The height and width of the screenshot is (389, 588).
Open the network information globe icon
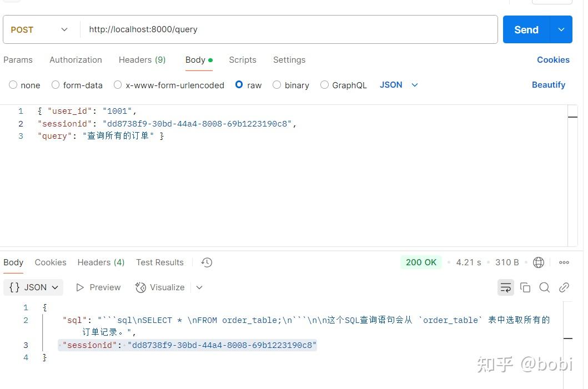point(539,262)
